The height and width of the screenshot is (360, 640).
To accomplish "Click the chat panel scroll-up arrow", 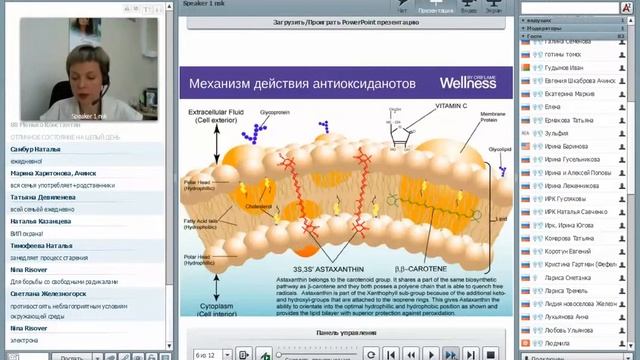I will (169, 7).
